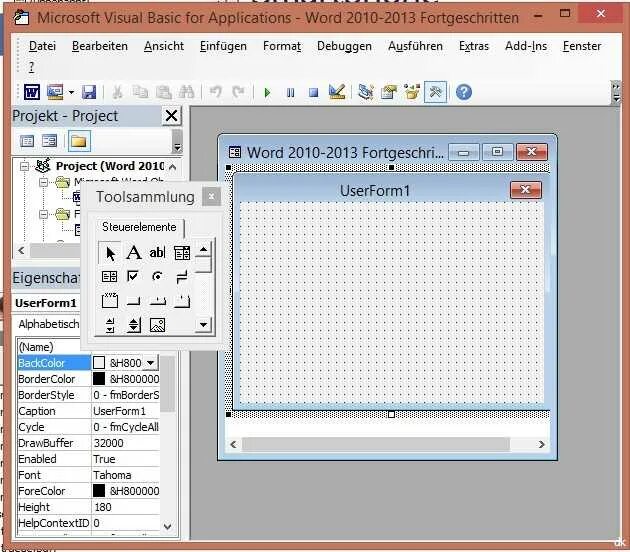Choose the ToggleButton control tool

[182, 276]
